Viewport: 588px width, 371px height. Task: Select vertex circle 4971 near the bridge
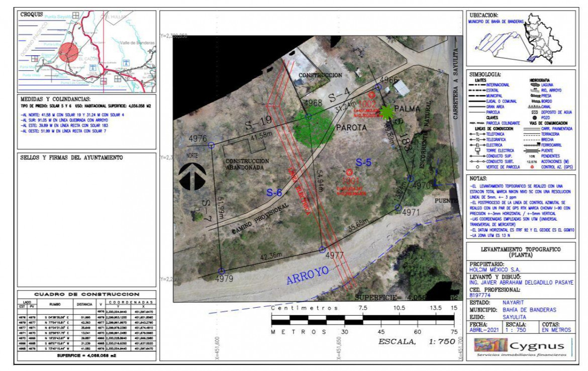pos(398,207)
